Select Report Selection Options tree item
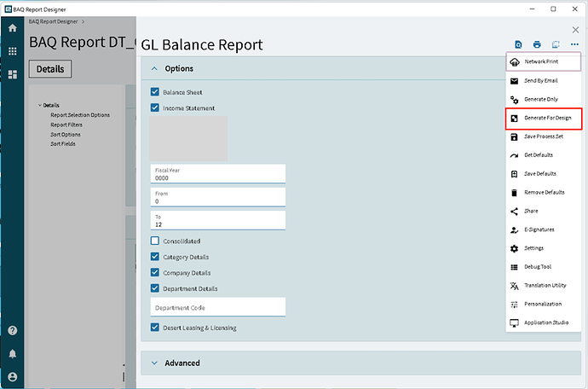Viewport: 588px width, 389px height. pyautogui.click(x=80, y=115)
